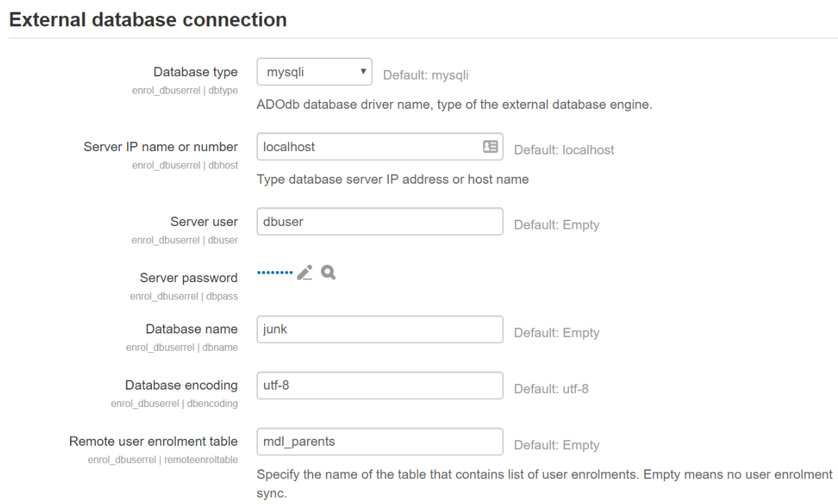The width and height of the screenshot is (838, 504).
Task: Click the enrol_dbuserrel | dbtype setting name
Action: (184, 91)
